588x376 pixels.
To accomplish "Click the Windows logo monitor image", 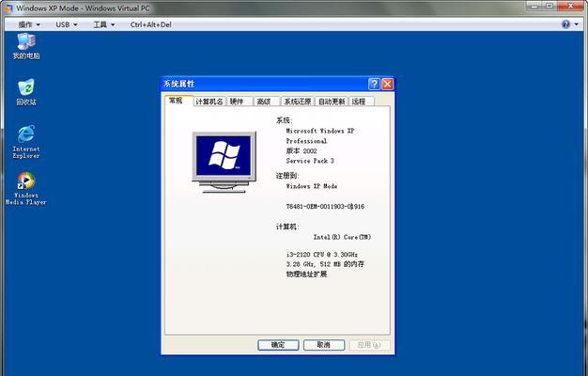I will (x=224, y=162).
